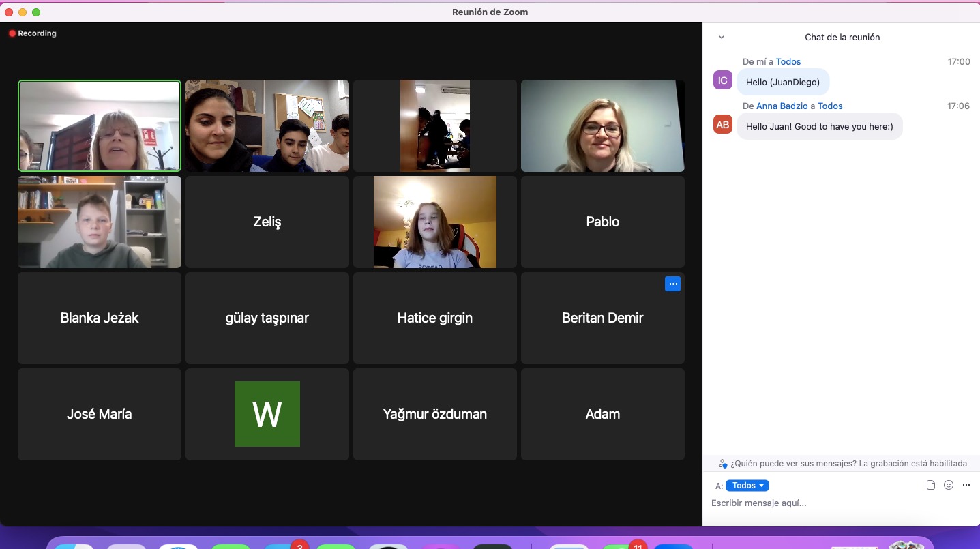This screenshot has width=980, height=549.
Task: Collapse the chat panel with the chevron
Action: (722, 38)
